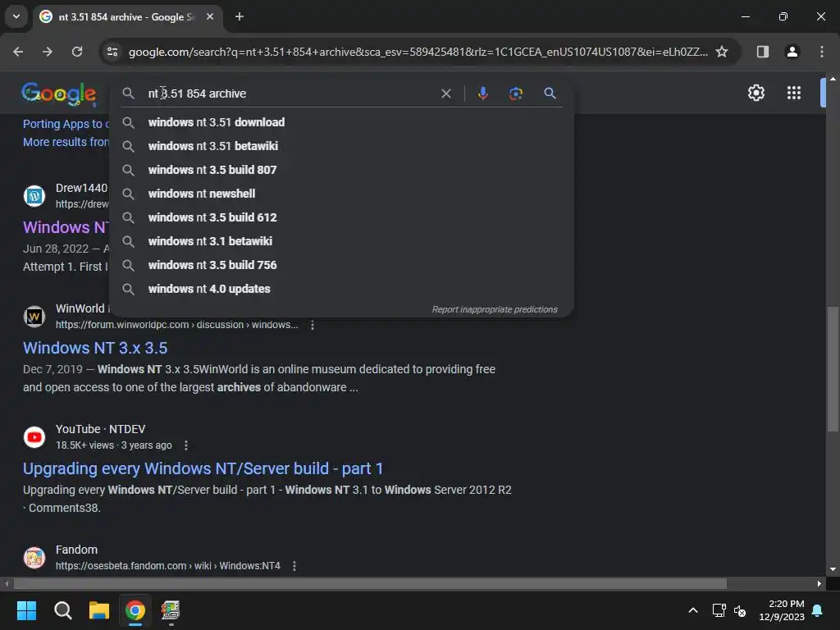Click the Chrome address bar URL
This screenshot has width=840, height=630.
coord(418,52)
